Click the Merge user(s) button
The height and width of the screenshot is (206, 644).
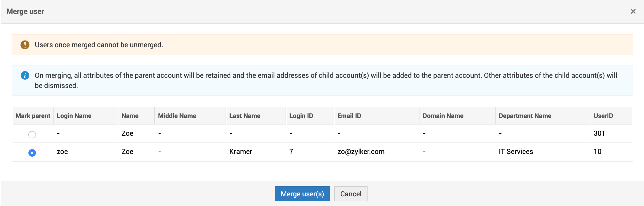302,194
